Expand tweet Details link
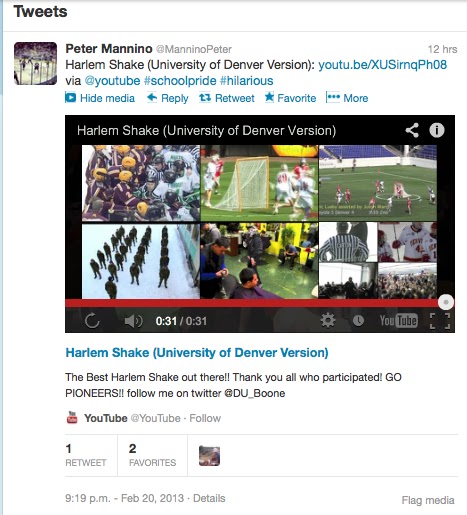This screenshot has height=515, width=467. pos(209,498)
